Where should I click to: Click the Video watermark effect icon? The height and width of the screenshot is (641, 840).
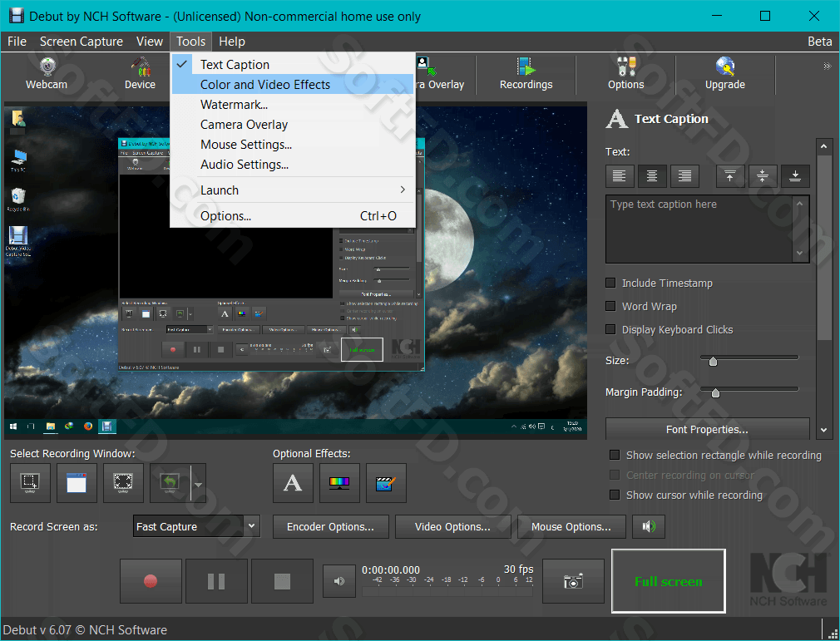coord(386,483)
